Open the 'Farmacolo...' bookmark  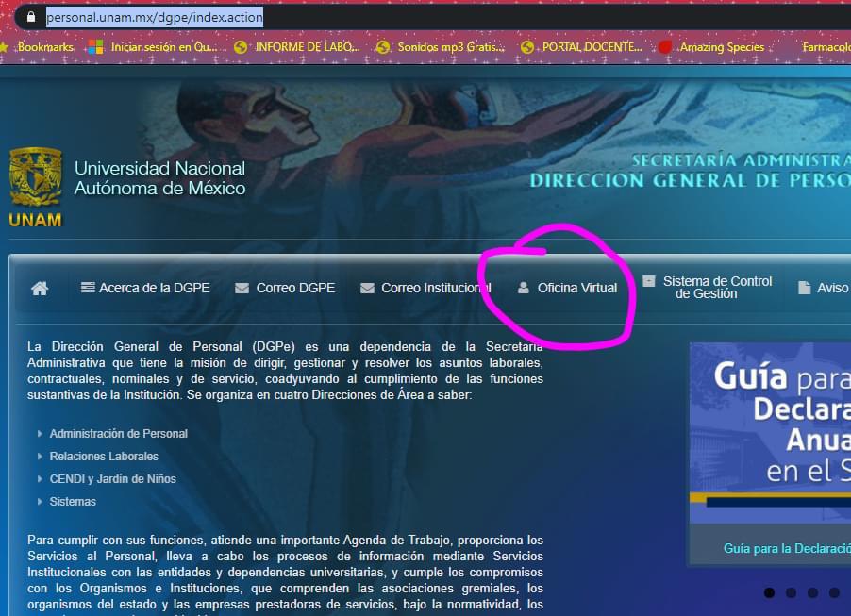tap(826, 47)
